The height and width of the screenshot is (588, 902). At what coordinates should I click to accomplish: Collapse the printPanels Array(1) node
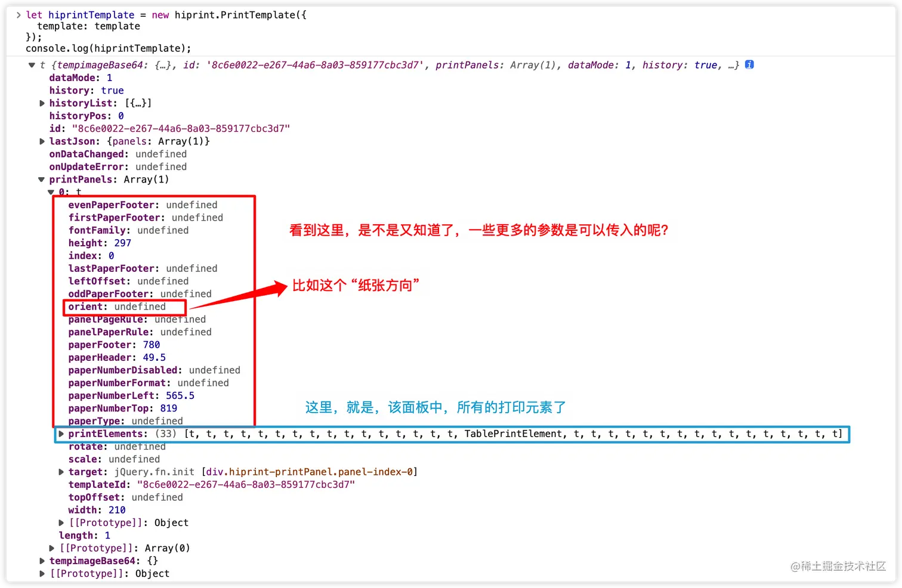pyautogui.click(x=41, y=180)
